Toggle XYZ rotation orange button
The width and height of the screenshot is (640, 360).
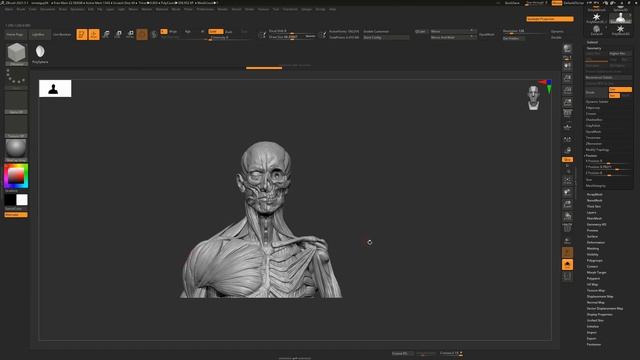coord(567,160)
